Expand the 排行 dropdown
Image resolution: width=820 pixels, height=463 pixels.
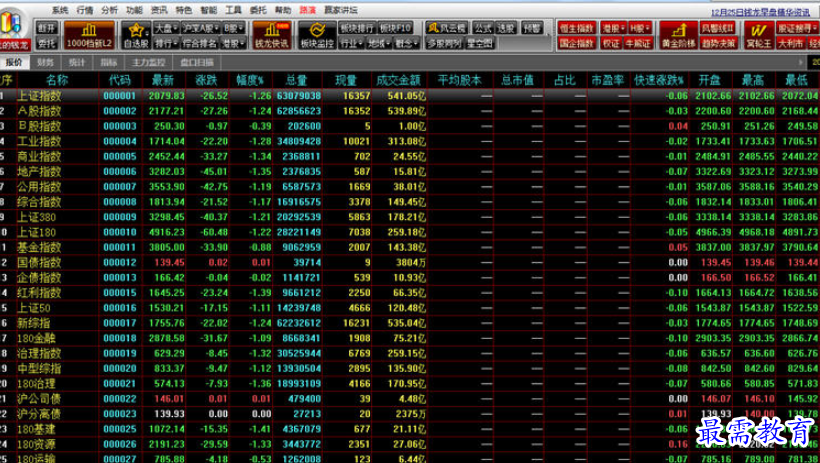point(166,43)
